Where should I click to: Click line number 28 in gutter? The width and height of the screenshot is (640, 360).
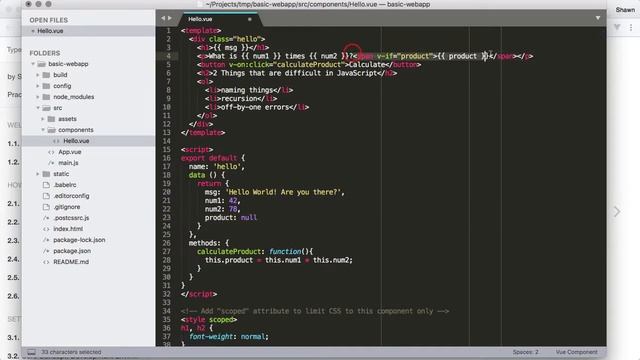point(167,260)
